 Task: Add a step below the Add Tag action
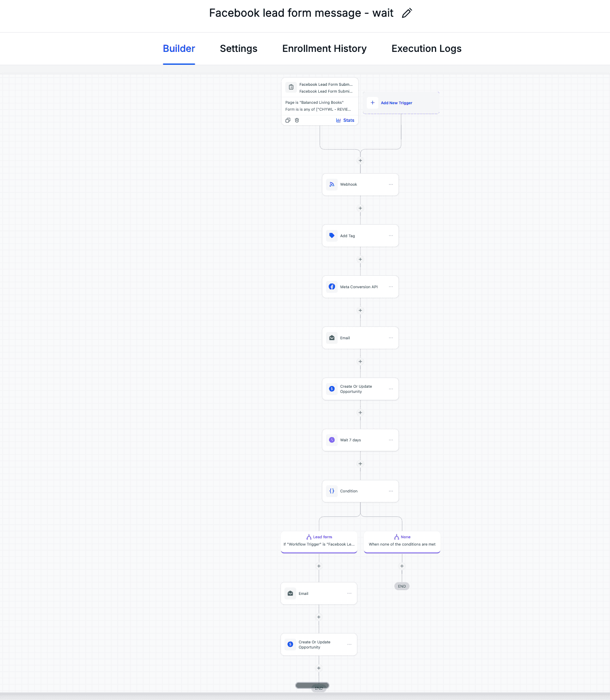tap(360, 259)
